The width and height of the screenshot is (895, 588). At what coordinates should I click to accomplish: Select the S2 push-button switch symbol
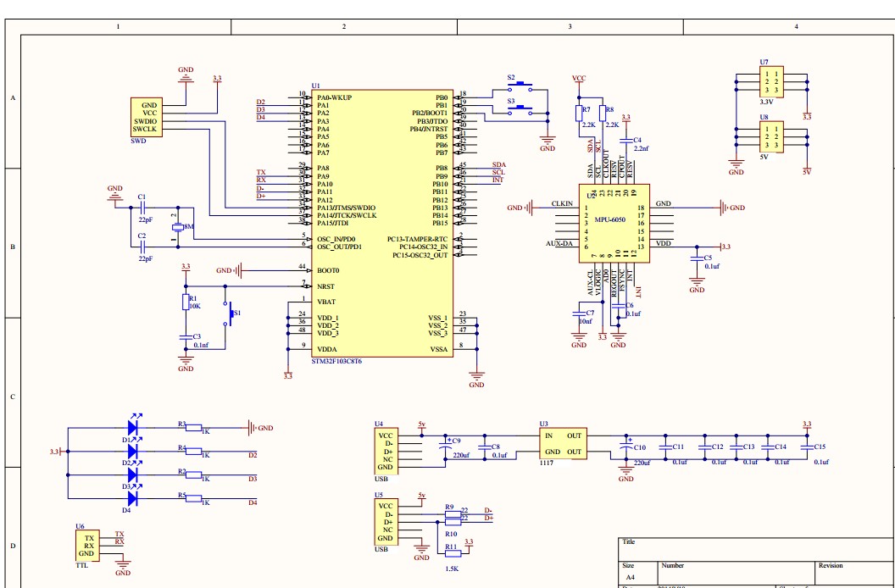[x=520, y=86]
